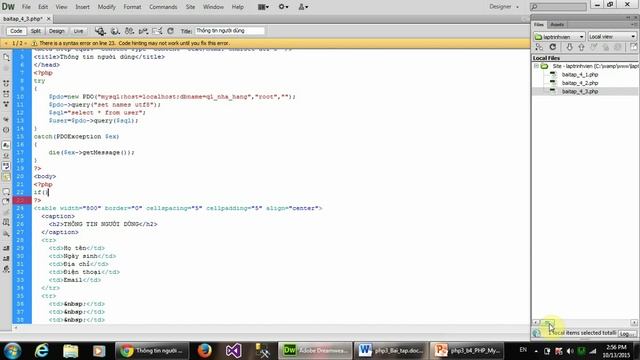Open Recent Snippets in coding toolbar

6,223
